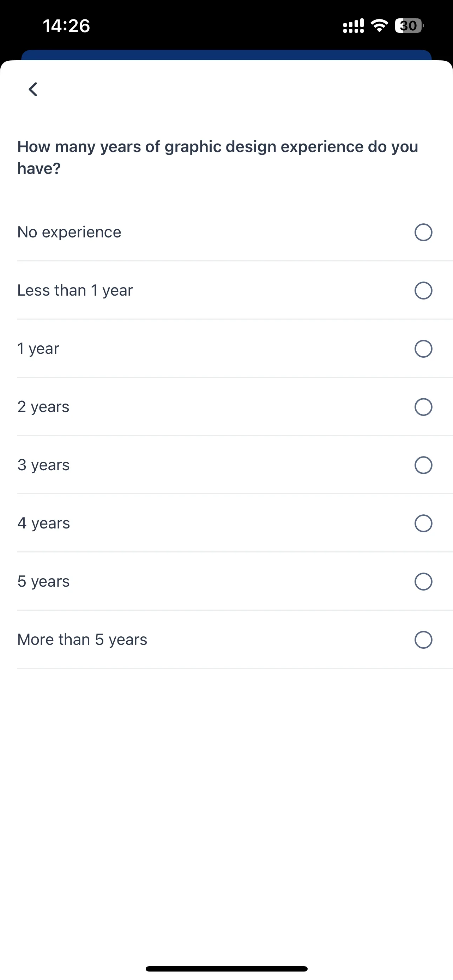This screenshot has height=980, width=453.
Task: Select the 1 year radio button
Action: click(423, 349)
